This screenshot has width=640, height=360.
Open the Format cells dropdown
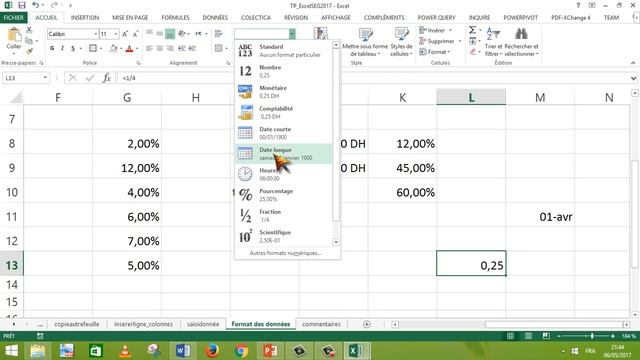435,52
